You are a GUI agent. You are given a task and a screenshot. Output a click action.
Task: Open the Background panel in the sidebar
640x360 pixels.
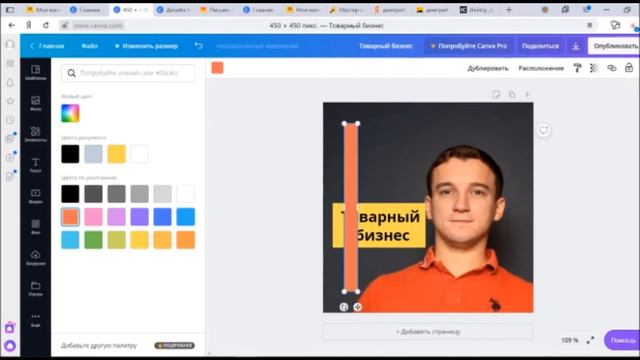[x=36, y=227]
